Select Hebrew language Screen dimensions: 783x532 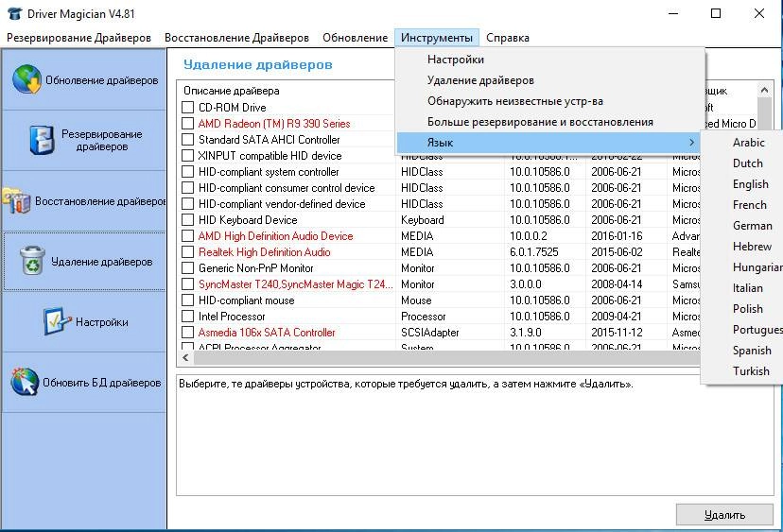pos(752,247)
